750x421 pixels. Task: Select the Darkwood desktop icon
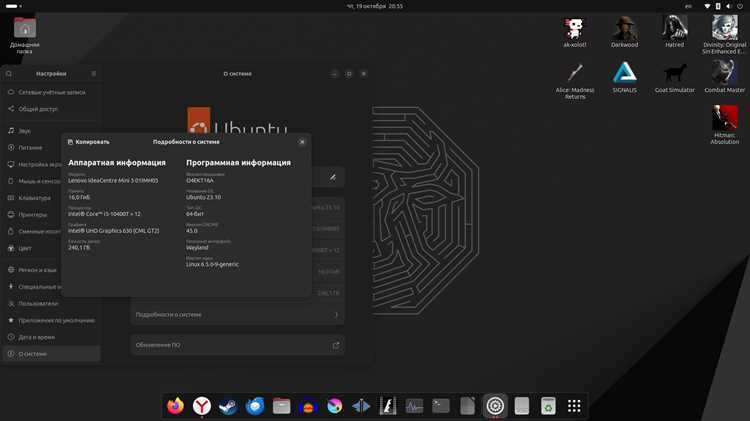tap(625, 32)
